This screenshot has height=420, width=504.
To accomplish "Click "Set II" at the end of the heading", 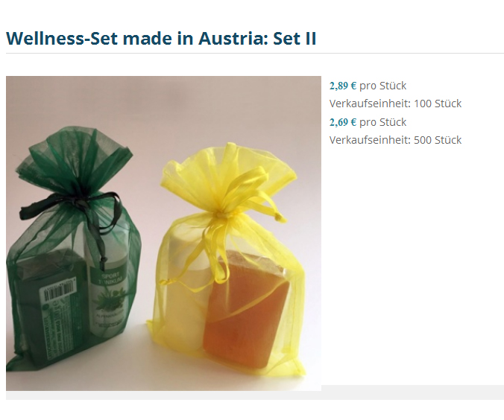I will (294, 38).
